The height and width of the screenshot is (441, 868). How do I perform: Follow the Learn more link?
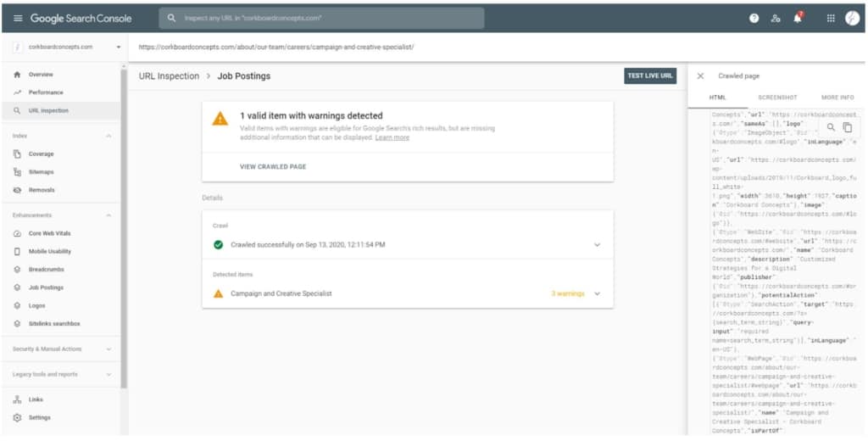coord(392,137)
